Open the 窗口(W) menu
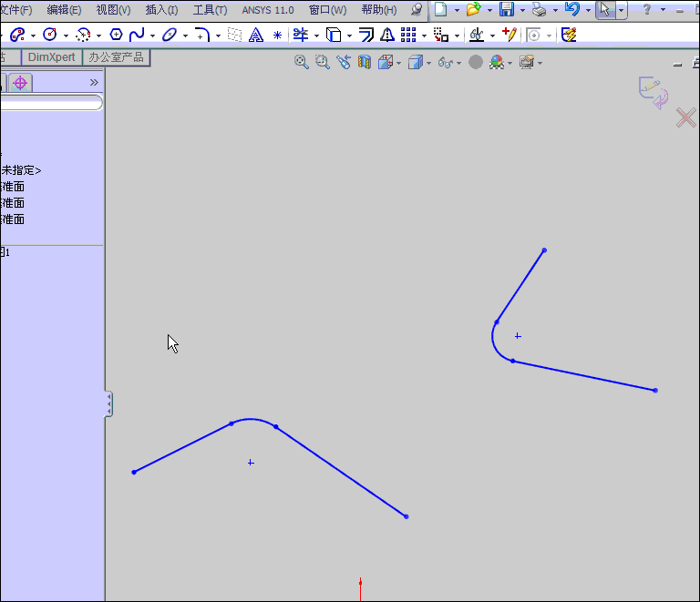This screenshot has width=700, height=602. click(x=328, y=10)
